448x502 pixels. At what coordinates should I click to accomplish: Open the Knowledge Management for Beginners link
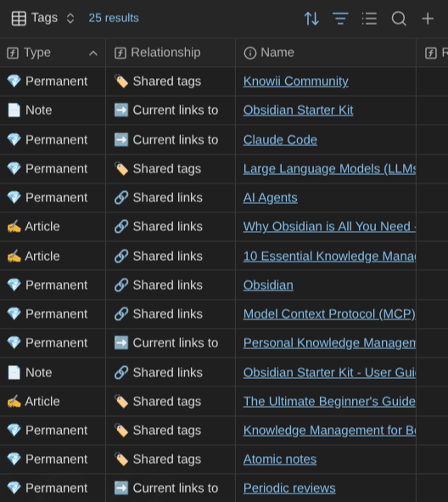tap(329, 431)
